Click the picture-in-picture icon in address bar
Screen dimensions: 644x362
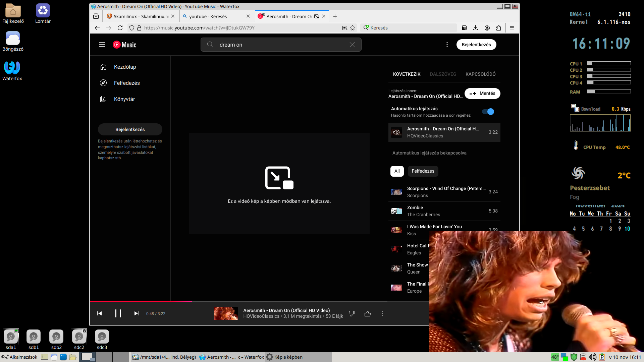pos(344,28)
